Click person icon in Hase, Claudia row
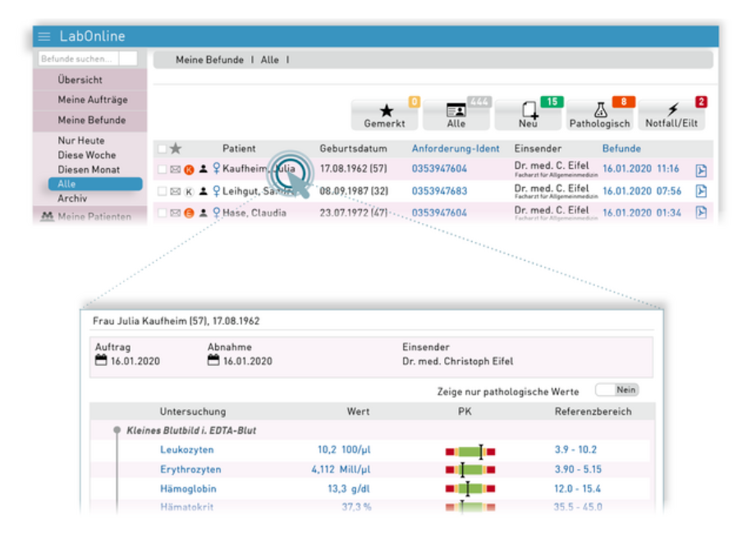 click(x=204, y=212)
